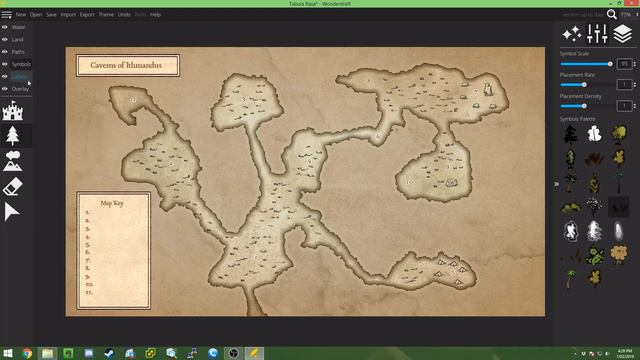Toggle Symbols layer visibility eye
Viewport: 640px width, 360px height.
pyautogui.click(x=4, y=64)
